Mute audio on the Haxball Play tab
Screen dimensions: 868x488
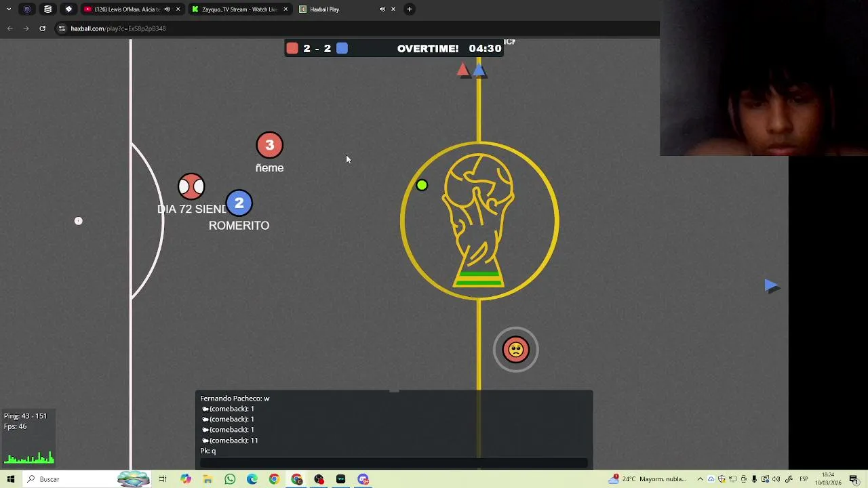tap(382, 9)
